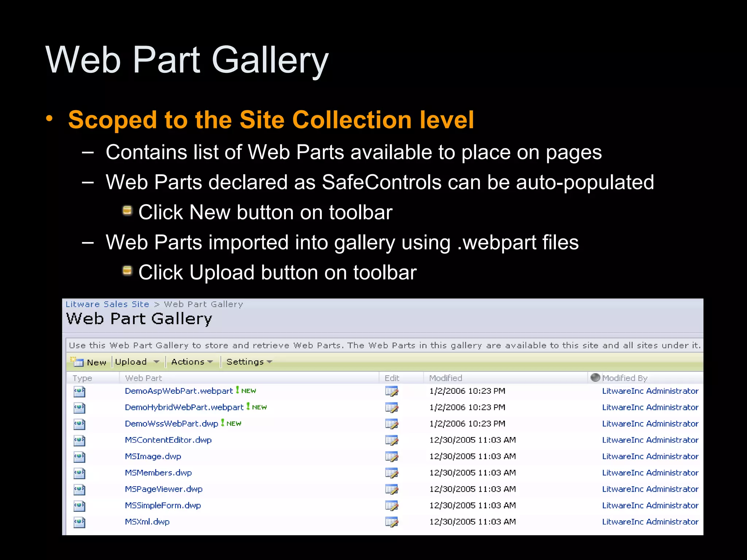Open MSPageViewer.dwp link

tap(163, 489)
